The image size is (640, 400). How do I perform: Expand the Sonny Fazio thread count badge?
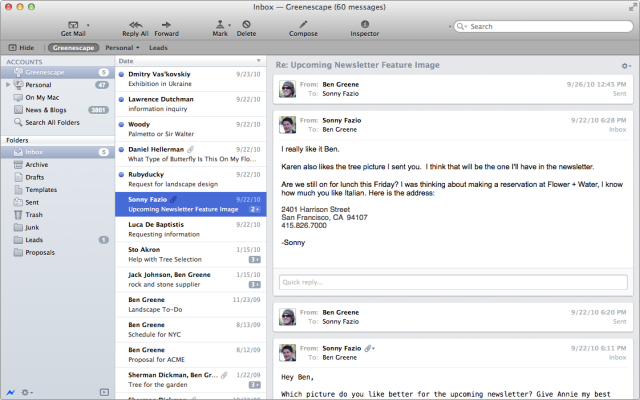255,209
